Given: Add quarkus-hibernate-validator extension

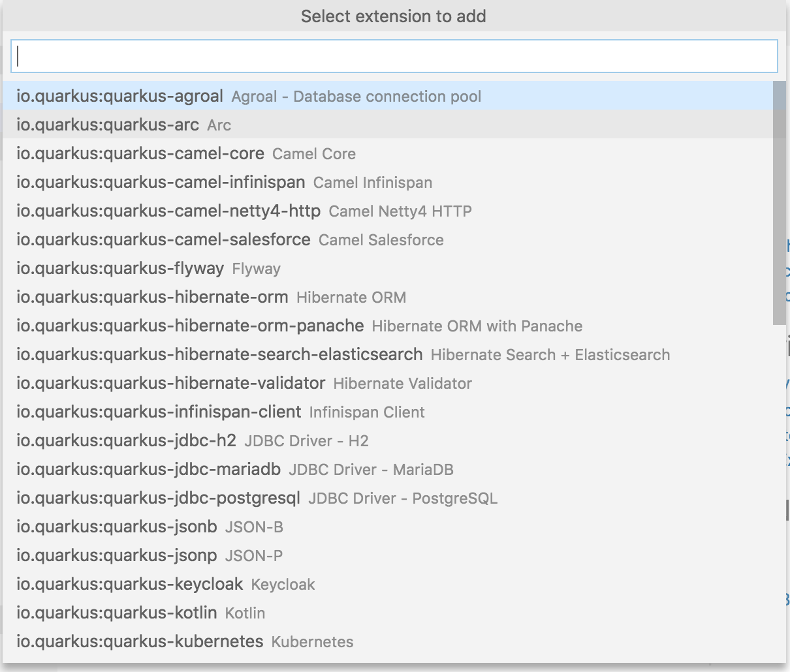Looking at the screenshot, I should (388, 383).
